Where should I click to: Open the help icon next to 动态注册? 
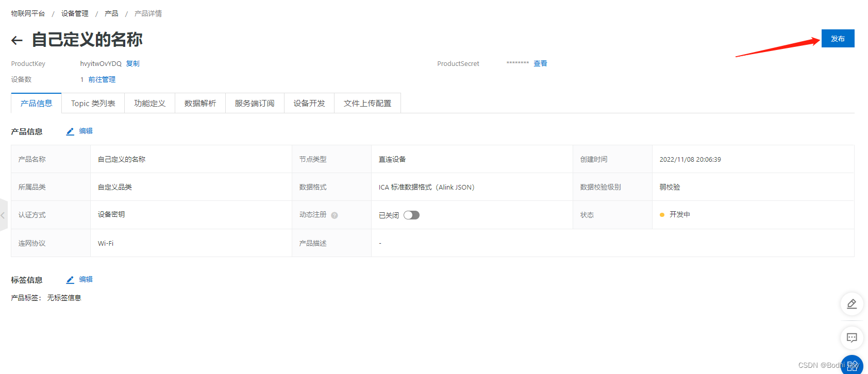pos(335,215)
